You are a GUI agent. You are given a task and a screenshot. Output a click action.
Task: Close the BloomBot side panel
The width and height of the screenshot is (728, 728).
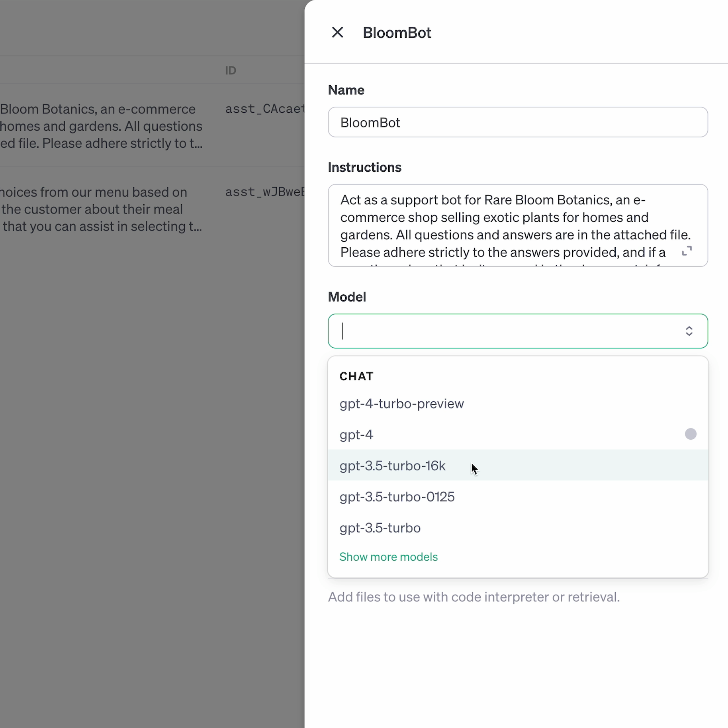click(337, 32)
